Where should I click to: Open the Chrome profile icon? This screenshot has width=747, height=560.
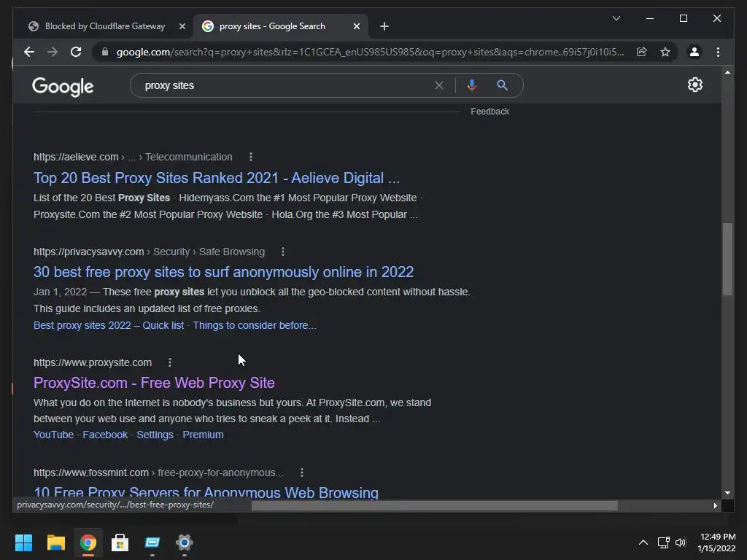[x=694, y=52]
